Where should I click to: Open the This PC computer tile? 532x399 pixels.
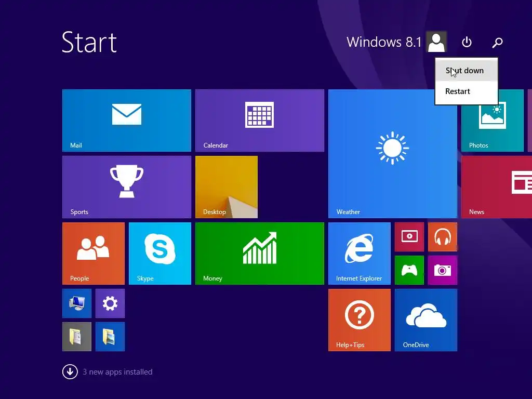[x=77, y=303]
